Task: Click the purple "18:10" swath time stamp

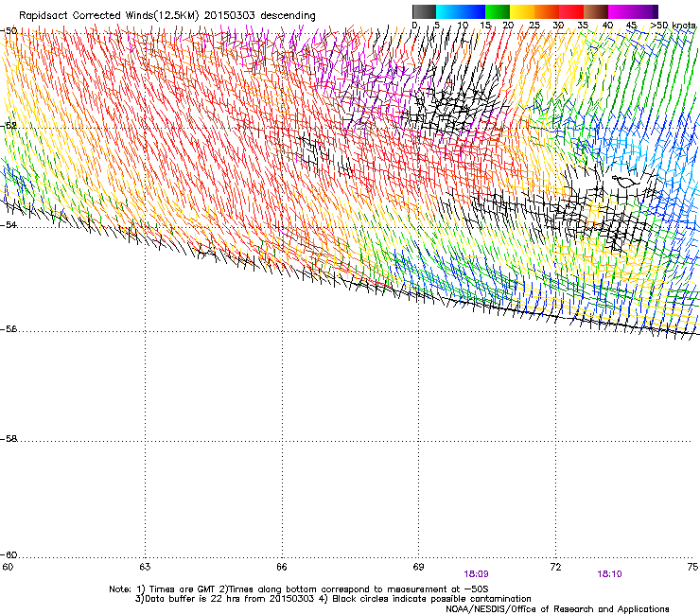Action: (609, 574)
